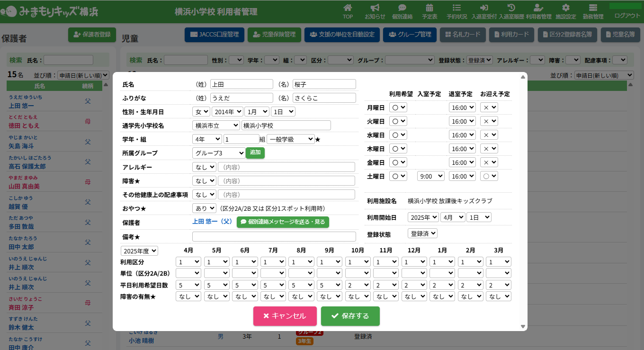Click the 入退室受付 sign-in icon
The width and height of the screenshot is (644, 350).
tap(484, 8)
